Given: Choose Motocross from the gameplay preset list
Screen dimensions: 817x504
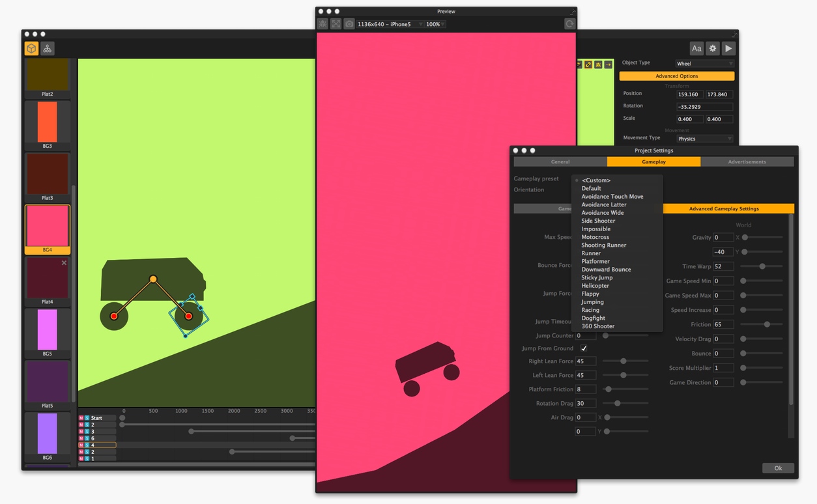Looking at the screenshot, I should tap(595, 237).
